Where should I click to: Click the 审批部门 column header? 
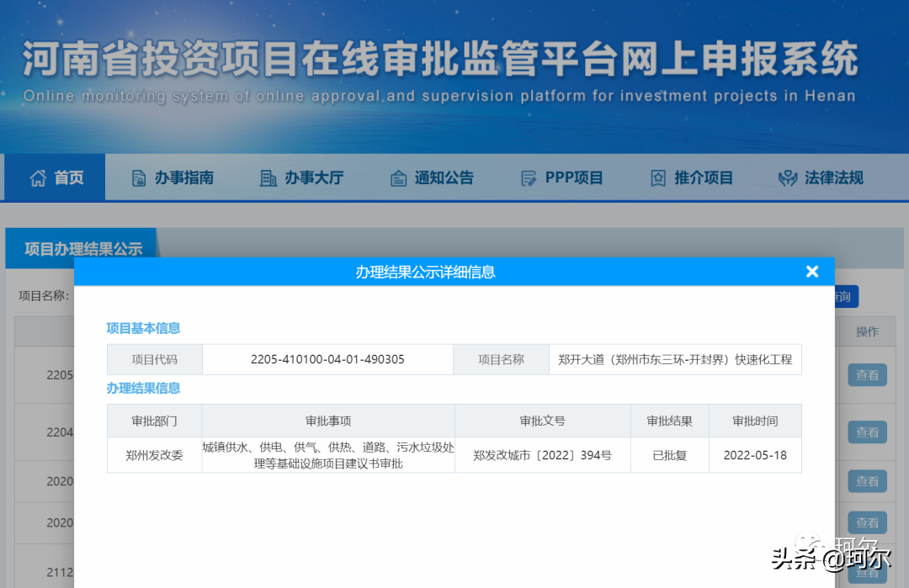(x=154, y=421)
